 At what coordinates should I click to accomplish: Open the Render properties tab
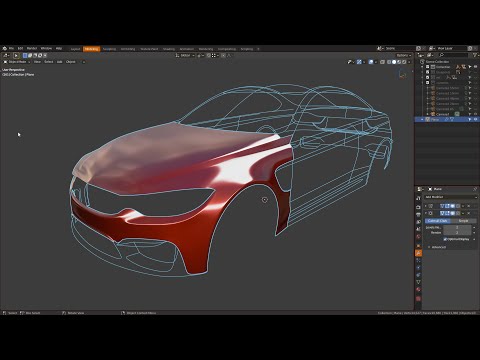click(419, 207)
